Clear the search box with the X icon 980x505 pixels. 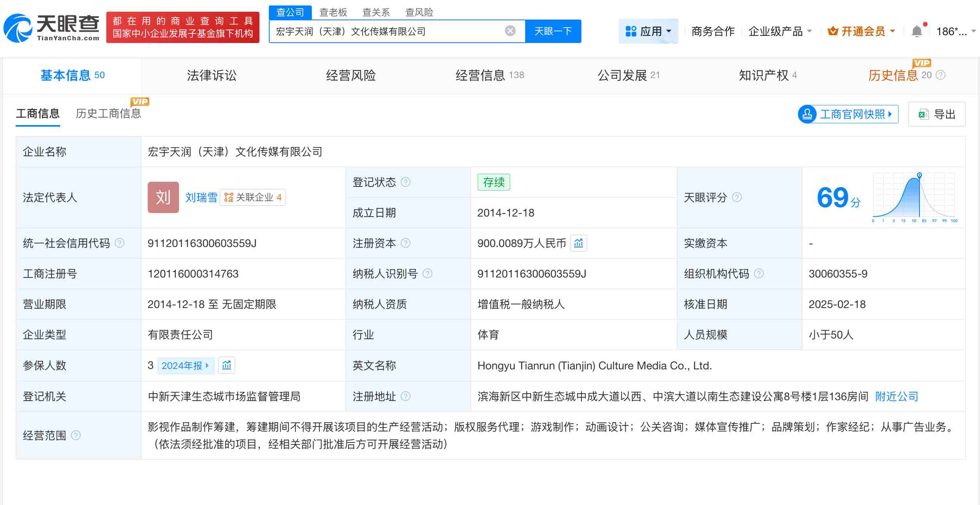tap(509, 30)
